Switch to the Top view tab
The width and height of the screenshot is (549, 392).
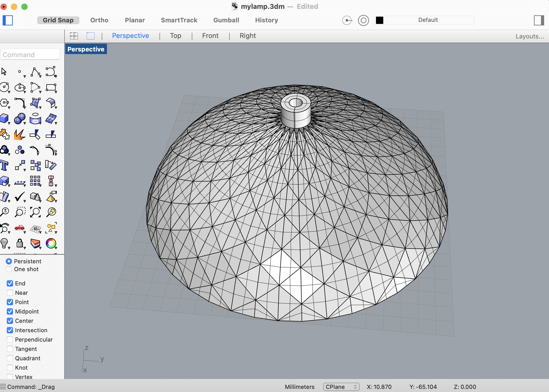pos(176,36)
